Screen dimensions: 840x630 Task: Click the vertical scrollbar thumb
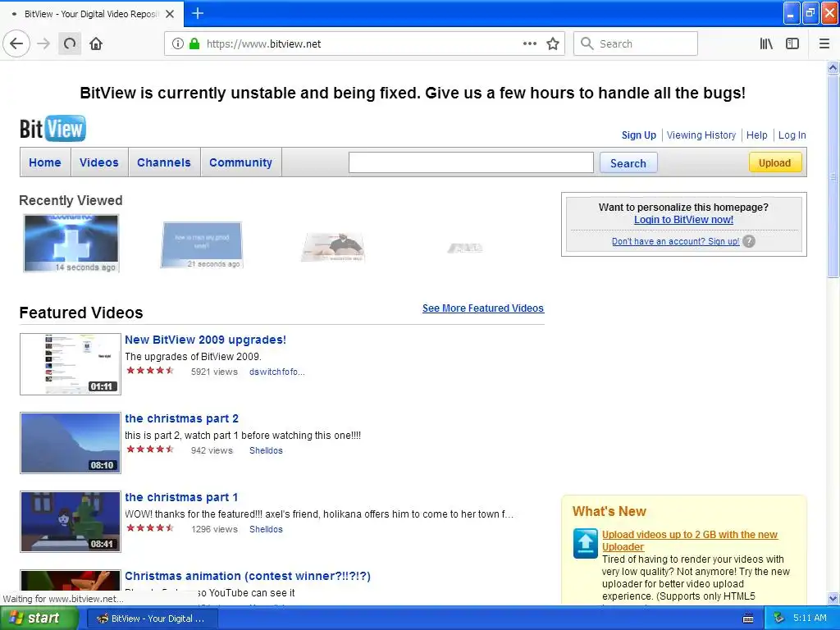point(833,177)
